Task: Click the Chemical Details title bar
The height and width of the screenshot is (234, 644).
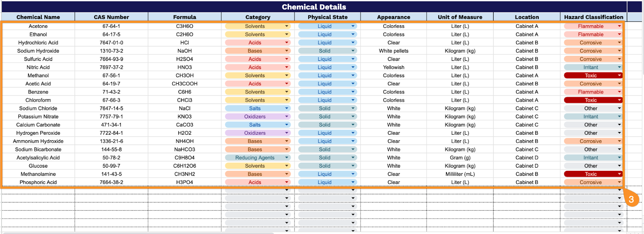Action: (314, 6)
